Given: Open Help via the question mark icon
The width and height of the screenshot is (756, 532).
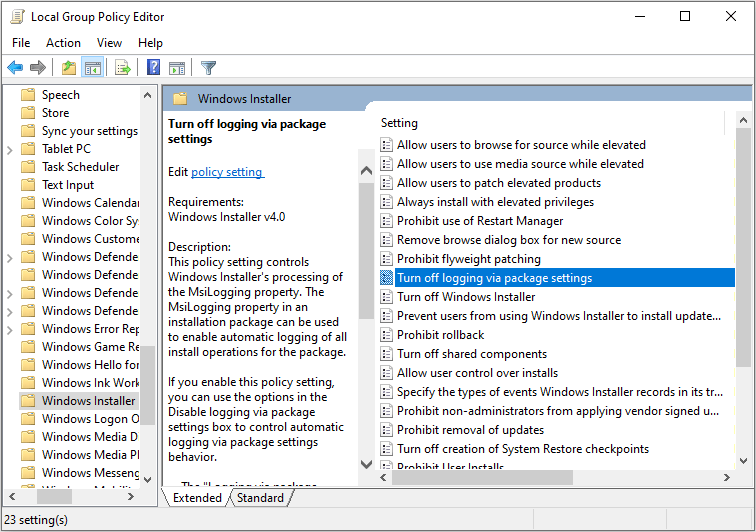Looking at the screenshot, I should [x=153, y=68].
